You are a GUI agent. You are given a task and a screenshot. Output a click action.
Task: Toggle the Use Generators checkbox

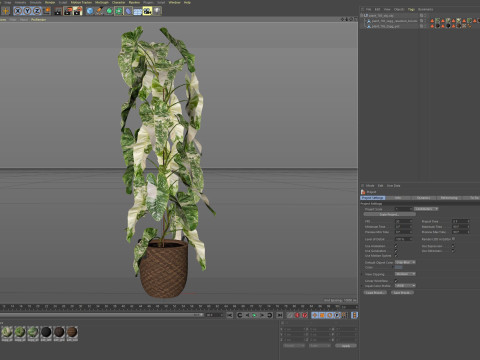[396, 251]
